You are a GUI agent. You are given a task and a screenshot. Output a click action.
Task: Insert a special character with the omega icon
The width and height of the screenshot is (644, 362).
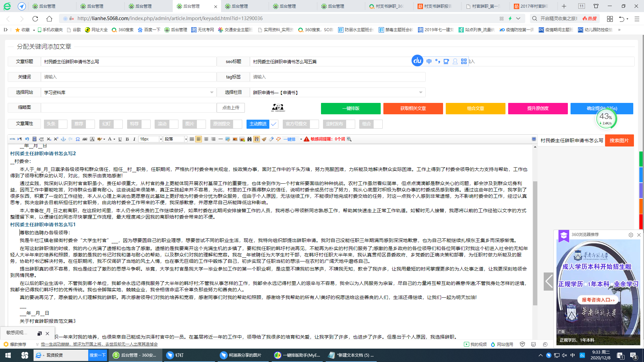point(77,139)
